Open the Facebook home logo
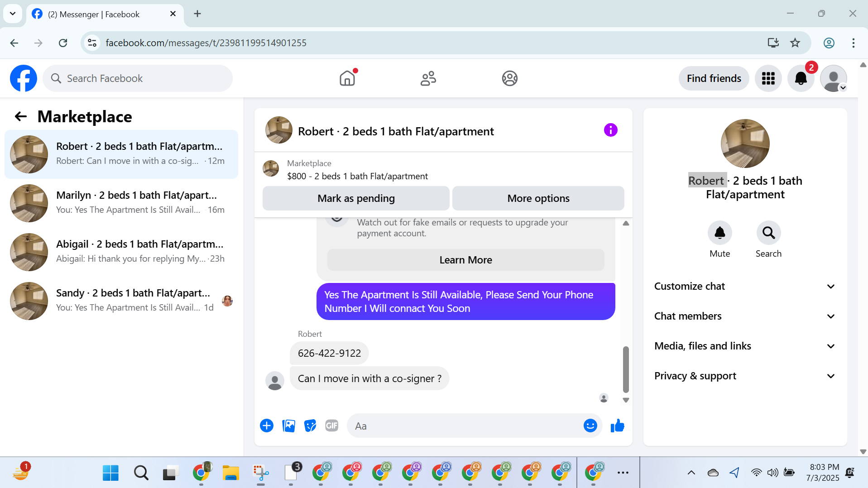Screen dimensions: 868x488 point(24,78)
